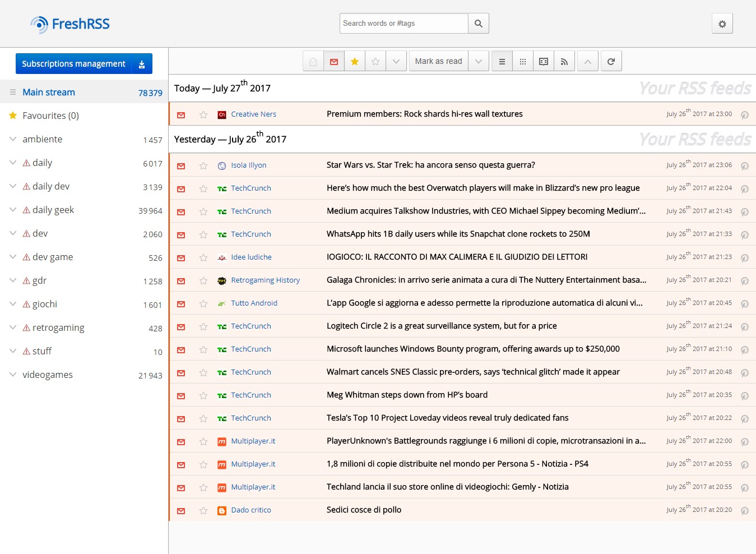Open Tesla's Top 10 Project Loveday article
Image resolution: width=756 pixels, height=554 pixels.
tap(447, 418)
